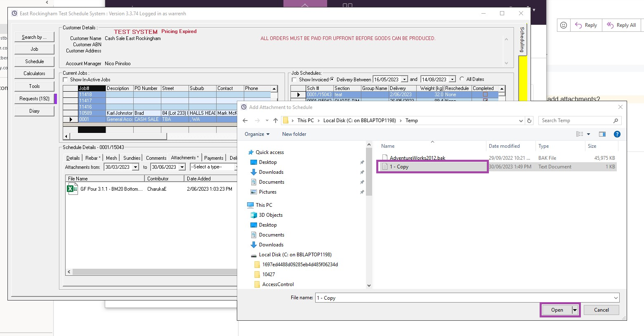Click the back navigation arrow

[245, 120]
